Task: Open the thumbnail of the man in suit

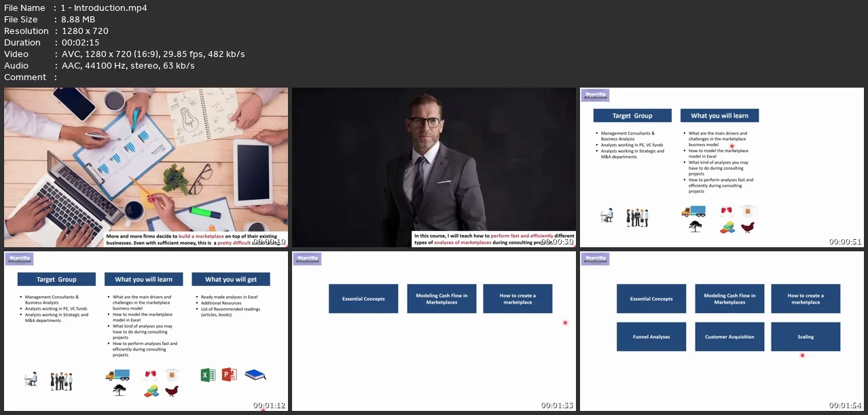Action: pos(434,167)
